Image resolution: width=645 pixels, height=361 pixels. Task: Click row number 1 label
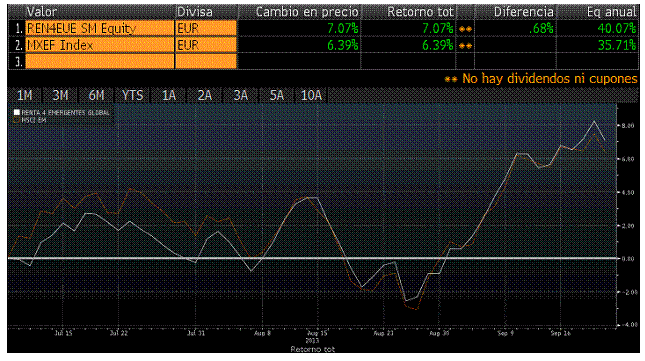point(18,29)
